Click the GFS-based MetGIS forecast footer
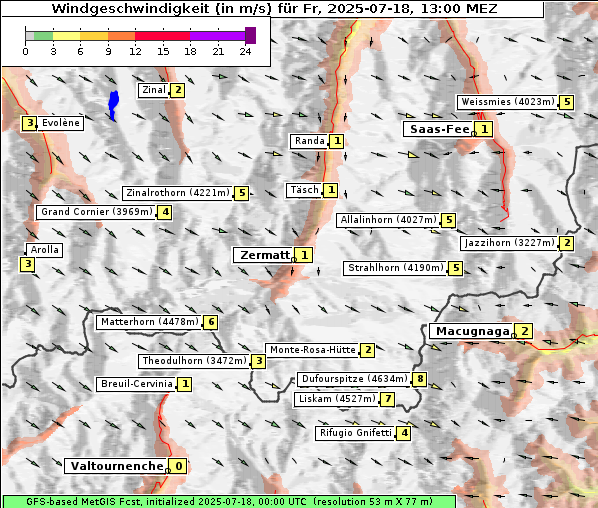Viewport: 598px width, 508px height. [x=229, y=502]
